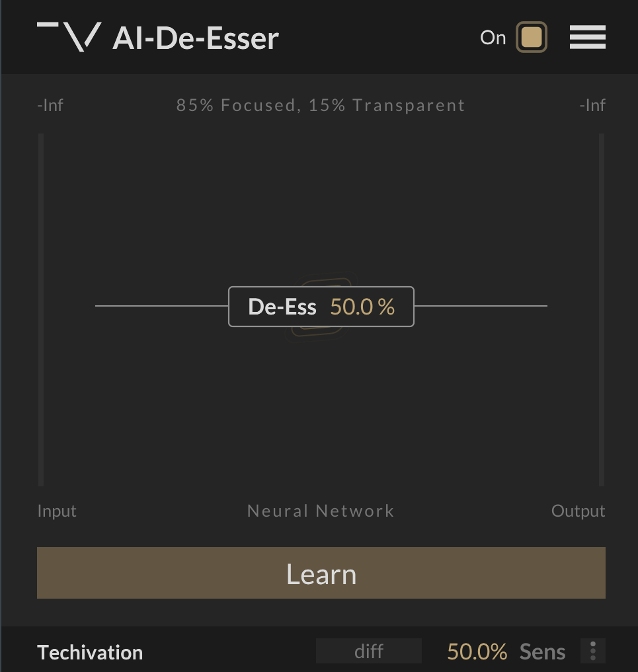Click the 50.0% sensitivity value

point(477,652)
